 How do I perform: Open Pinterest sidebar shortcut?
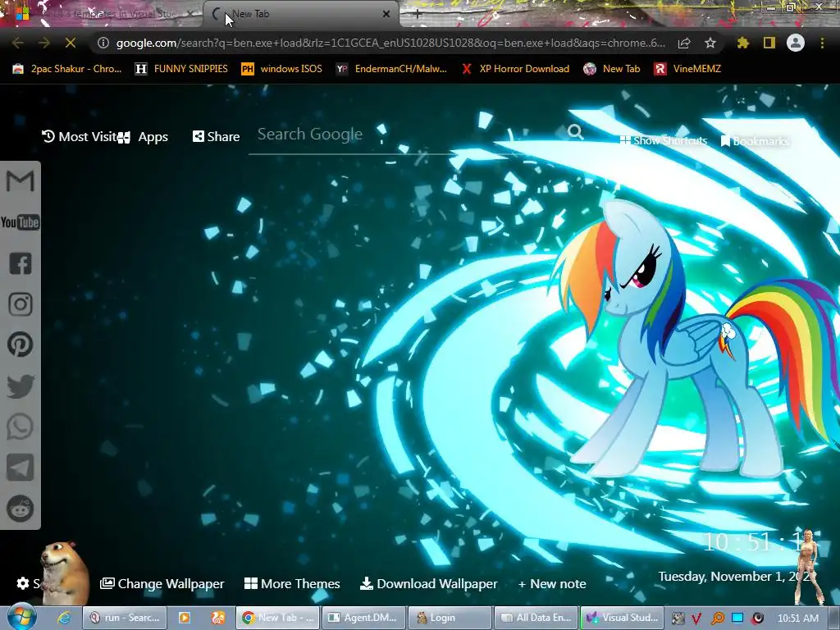click(x=21, y=345)
